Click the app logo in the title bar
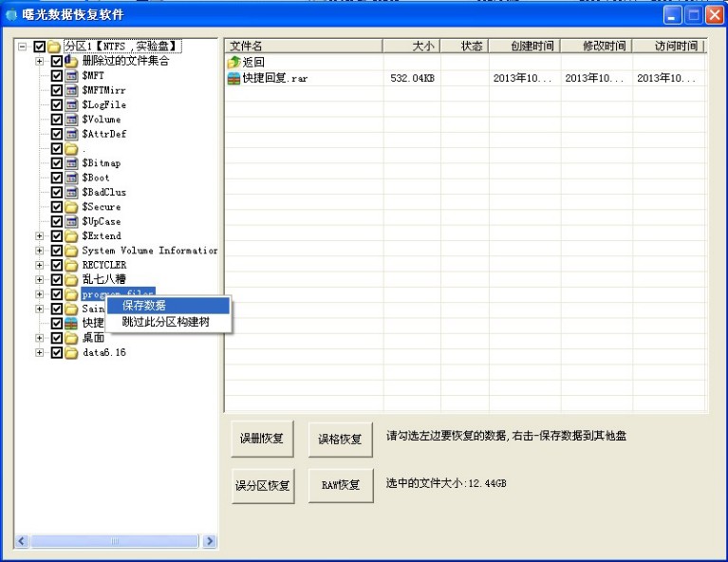The width and height of the screenshot is (728, 562). pos(10,15)
